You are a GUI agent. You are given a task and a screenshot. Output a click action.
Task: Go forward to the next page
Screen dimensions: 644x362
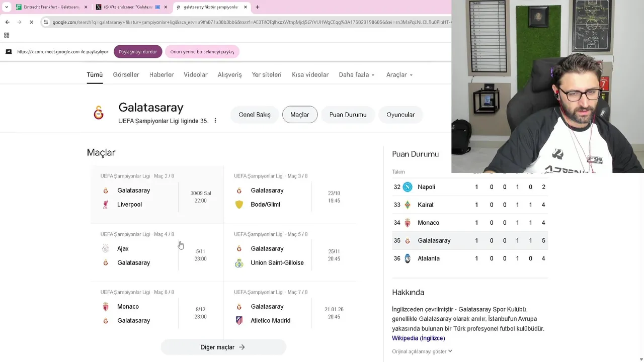pos(19,22)
